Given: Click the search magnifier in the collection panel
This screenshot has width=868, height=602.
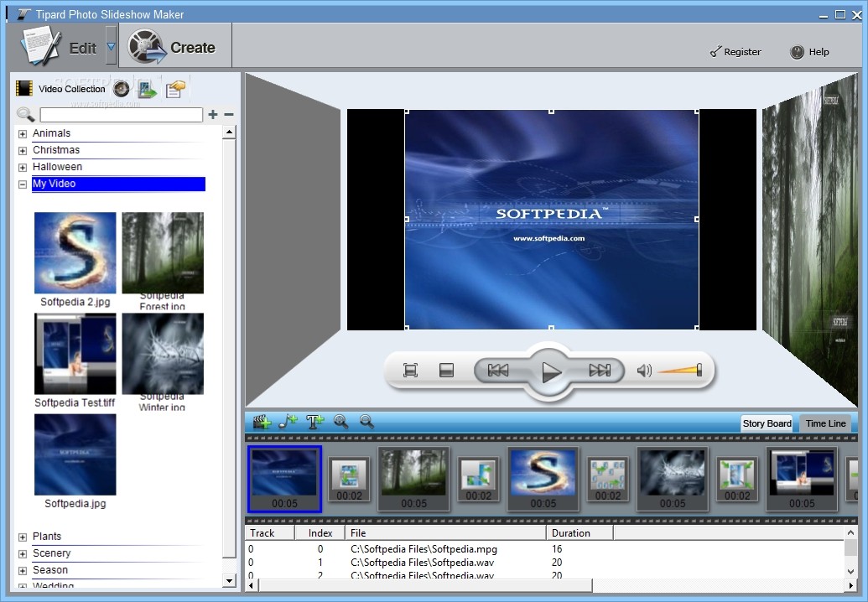Looking at the screenshot, I should [25, 114].
